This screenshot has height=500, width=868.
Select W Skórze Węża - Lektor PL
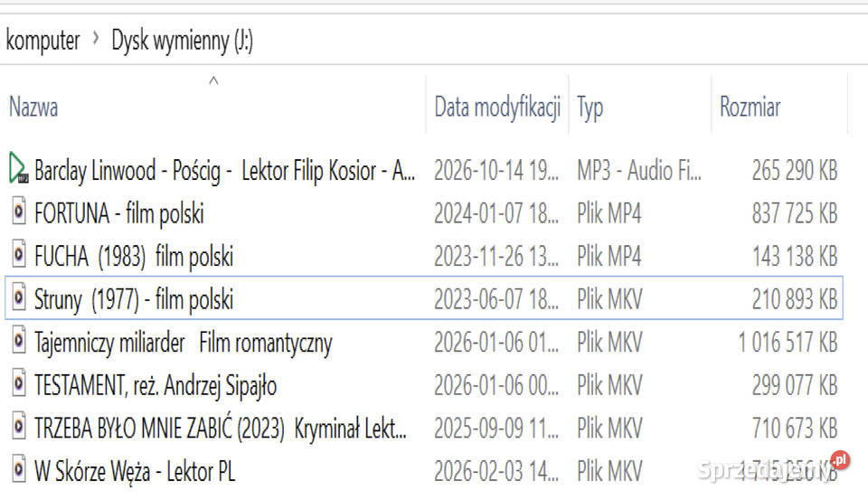click(135, 472)
